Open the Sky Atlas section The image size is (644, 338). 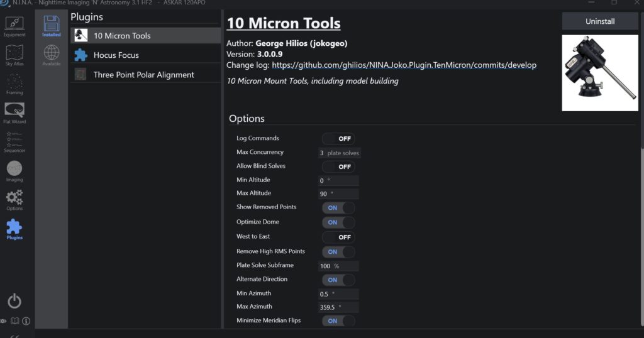click(x=14, y=55)
